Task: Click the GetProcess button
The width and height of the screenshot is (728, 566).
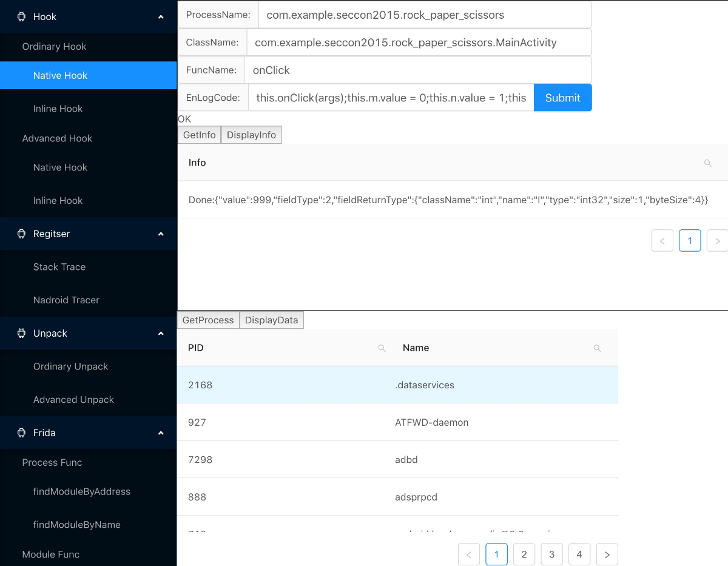Action: [x=208, y=320]
